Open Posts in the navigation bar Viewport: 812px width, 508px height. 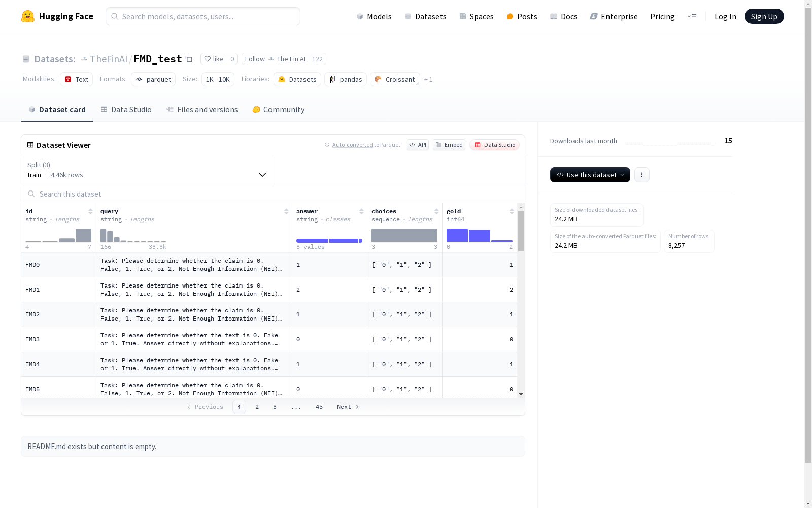(522, 16)
